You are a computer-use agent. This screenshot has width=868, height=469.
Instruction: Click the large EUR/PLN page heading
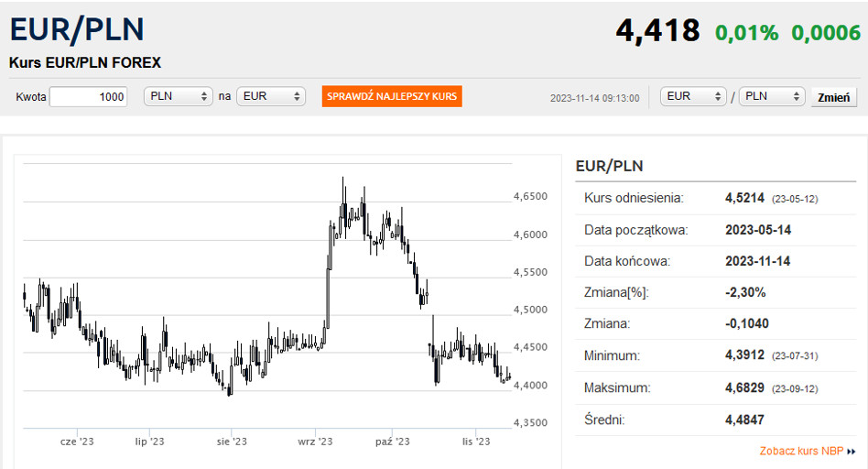tap(77, 29)
